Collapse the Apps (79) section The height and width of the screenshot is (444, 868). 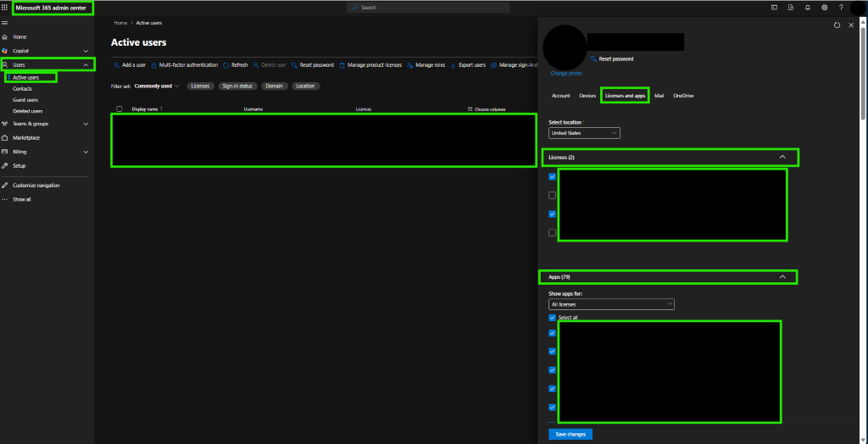pyautogui.click(x=782, y=276)
